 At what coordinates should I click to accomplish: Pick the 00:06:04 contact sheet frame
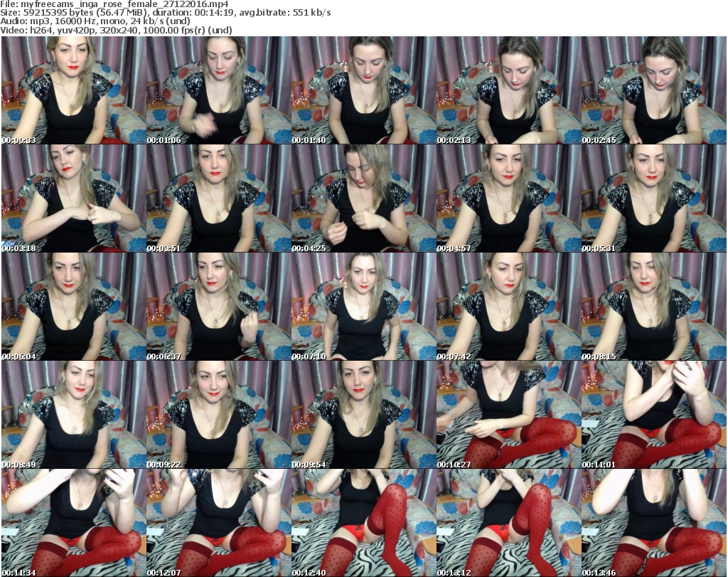tap(73, 307)
